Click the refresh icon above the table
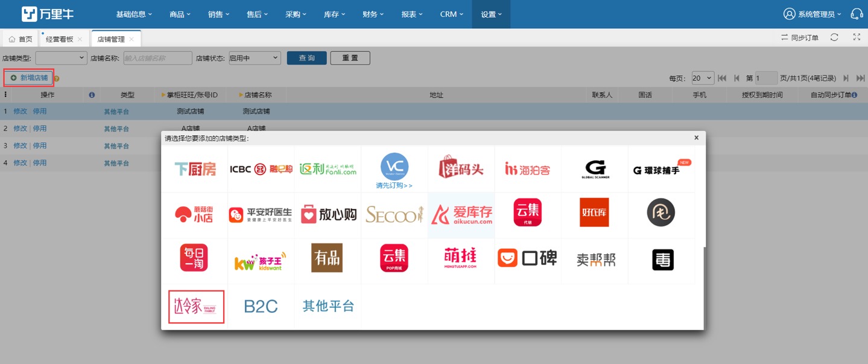Image resolution: width=868 pixels, height=364 pixels. coord(834,37)
